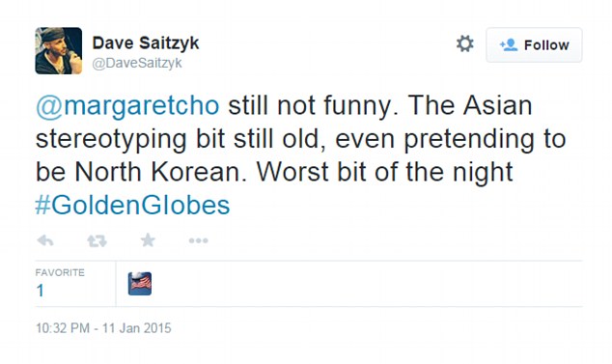Reply to Dave Saitzyk's tweet with arrow icon
Viewport: 612px width, 364px height.
tap(45, 240)
